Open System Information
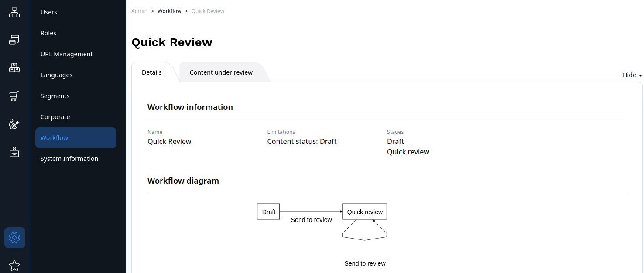 pyautogui.click(x=76, y=159)
